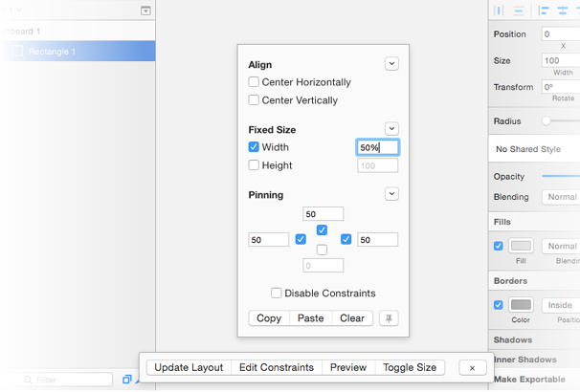Click the align left edges icon
This screenshot has width=580, height=392.
point(545,11)
